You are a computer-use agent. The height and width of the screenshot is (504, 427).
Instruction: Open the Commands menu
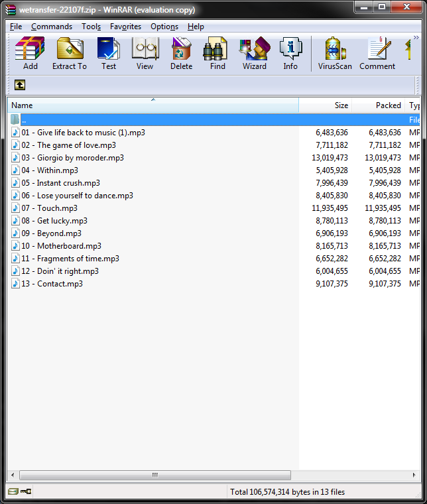pyautogui.click(x=52, y=27)
